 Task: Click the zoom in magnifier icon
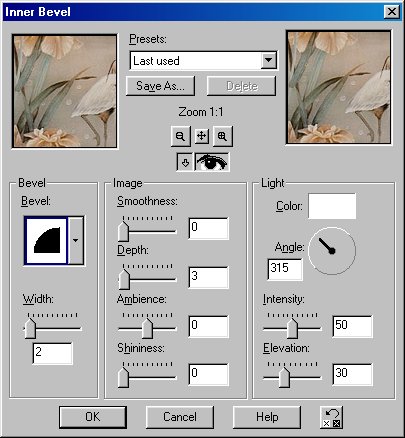222,136
